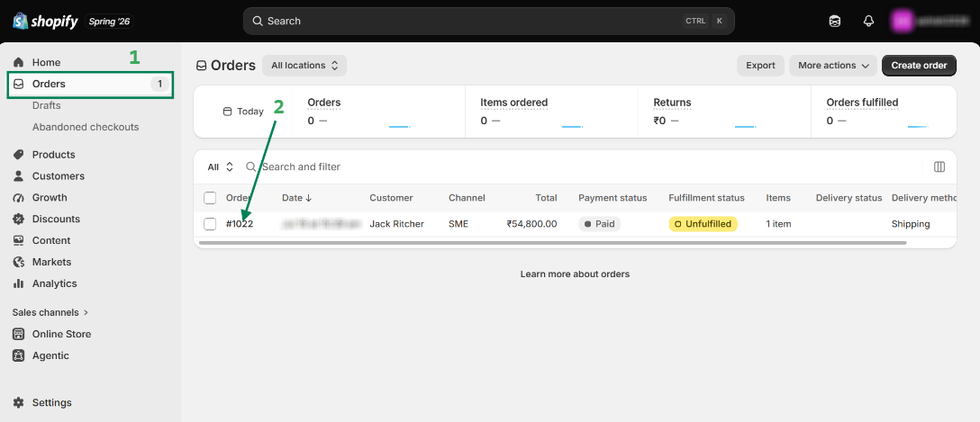
Task: Follow Learn more about orders link
Action: [x=575, y=274]
